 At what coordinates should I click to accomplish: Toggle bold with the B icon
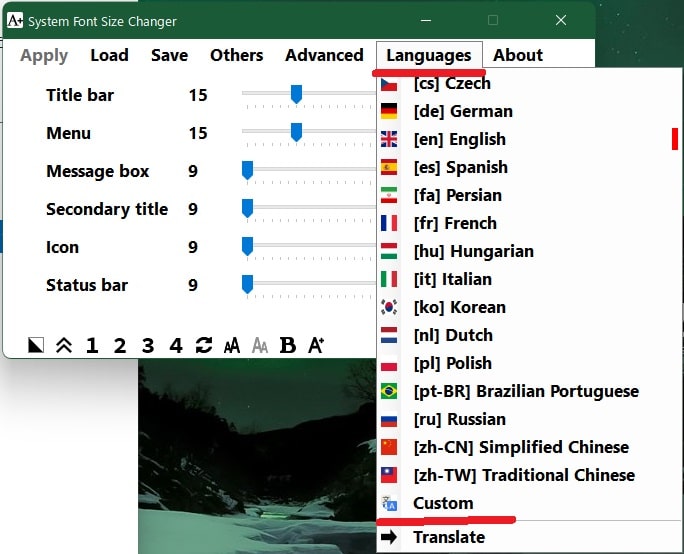(288, 345)
